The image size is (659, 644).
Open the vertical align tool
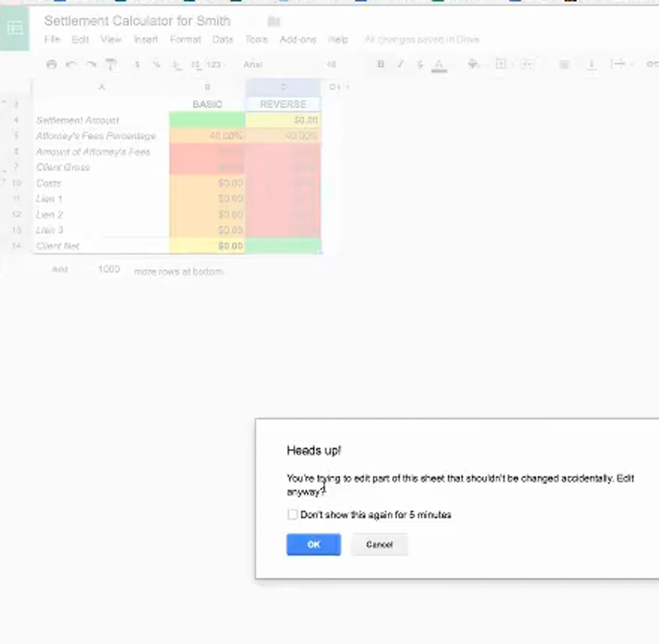click(x=591, y=64)
